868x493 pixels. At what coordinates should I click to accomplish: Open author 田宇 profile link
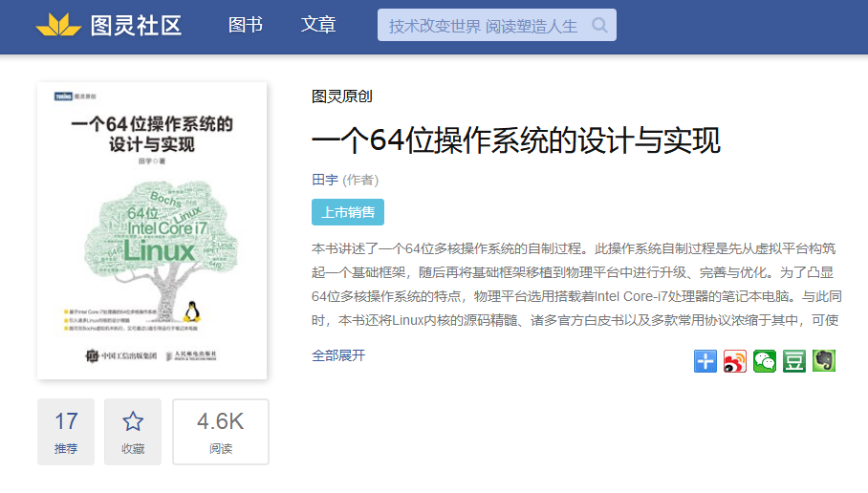(325, 180)
